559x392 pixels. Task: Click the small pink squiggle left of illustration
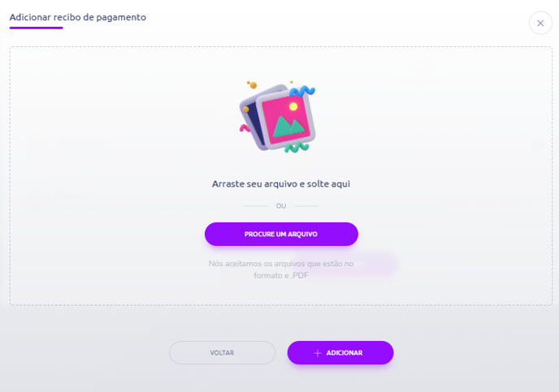[x=245, y=128]
